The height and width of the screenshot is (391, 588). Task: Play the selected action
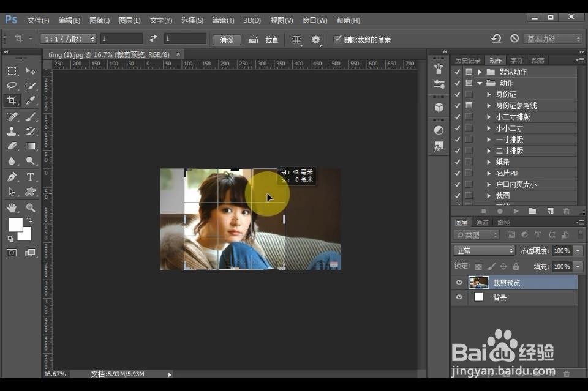pos(516,211)
